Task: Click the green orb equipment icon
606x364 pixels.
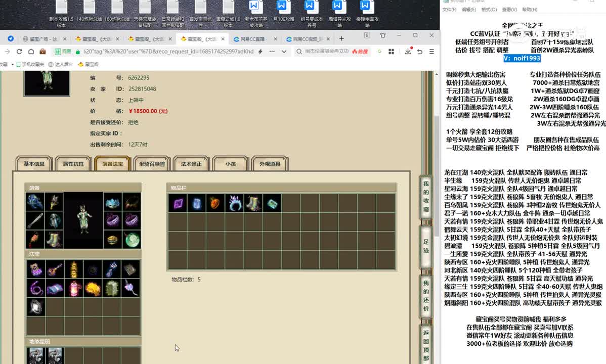Action: (132, 240)
